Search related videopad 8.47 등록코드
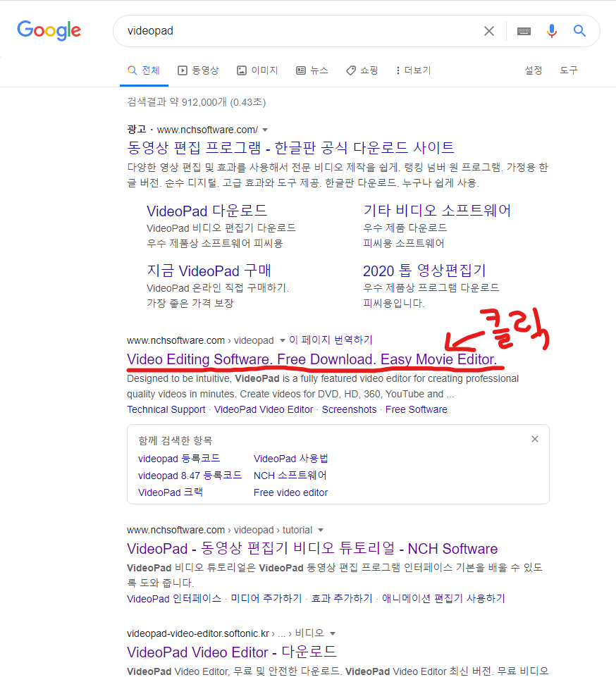 (190, 476)
